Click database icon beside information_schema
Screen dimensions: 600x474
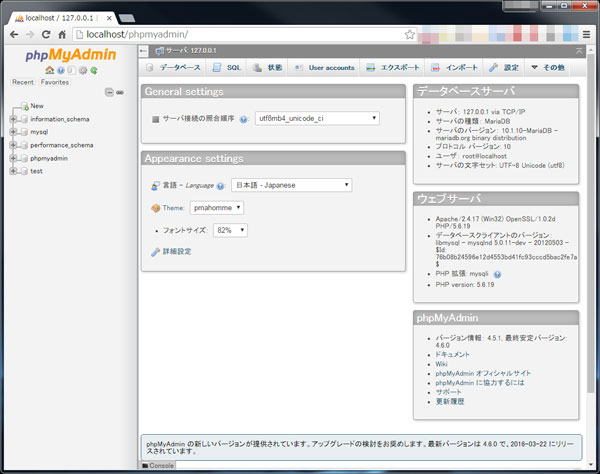point(24,119)
